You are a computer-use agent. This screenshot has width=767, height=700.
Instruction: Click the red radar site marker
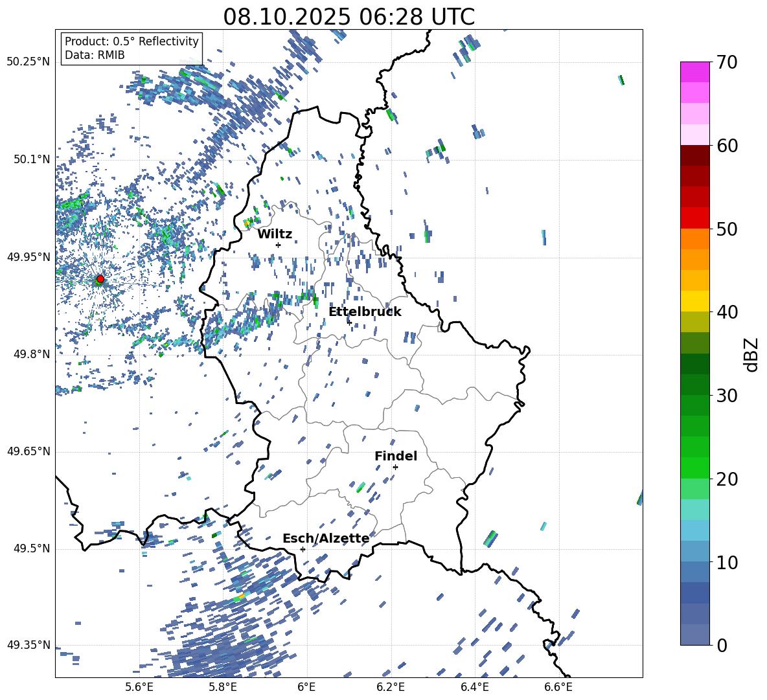tap(100, 279)
